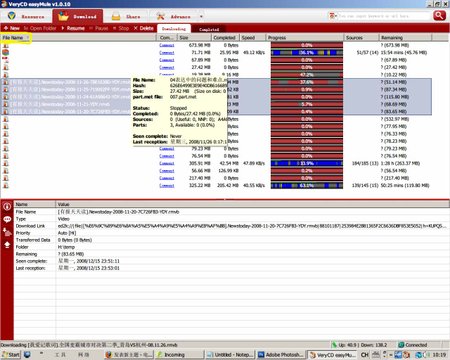Click the 13.9% progress bar
Image resolution: width=450 pixels, height=360 pixels.
coord(307,163)
